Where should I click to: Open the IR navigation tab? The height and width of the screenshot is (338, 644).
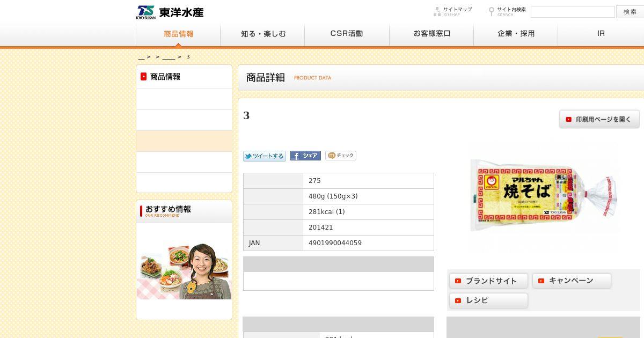pos(601,34)
